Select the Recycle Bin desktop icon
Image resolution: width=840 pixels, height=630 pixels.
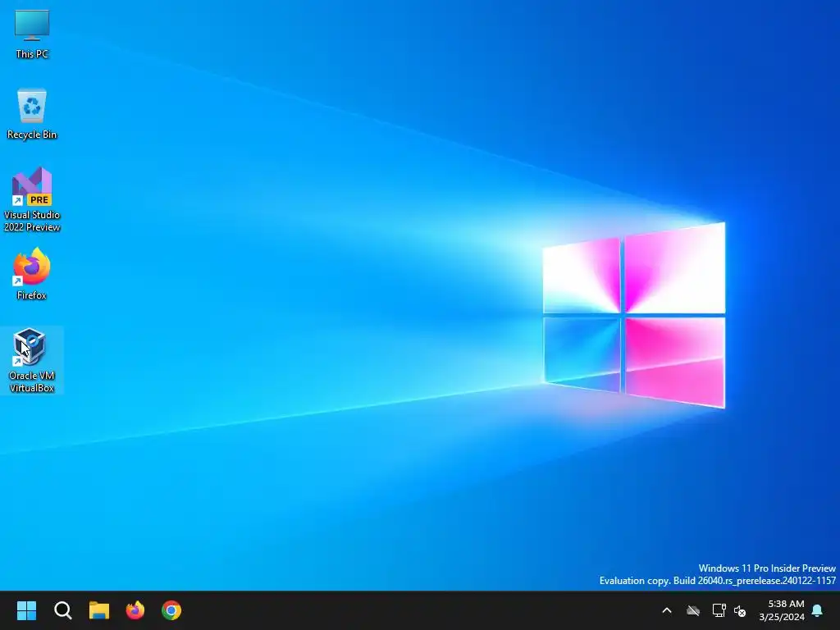[x=32, y=113]
